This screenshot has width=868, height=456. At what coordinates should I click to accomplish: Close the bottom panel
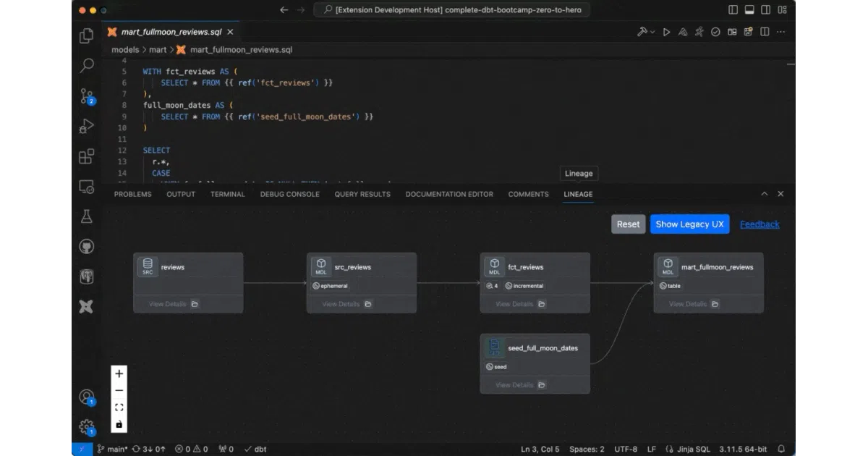point(780,194)
